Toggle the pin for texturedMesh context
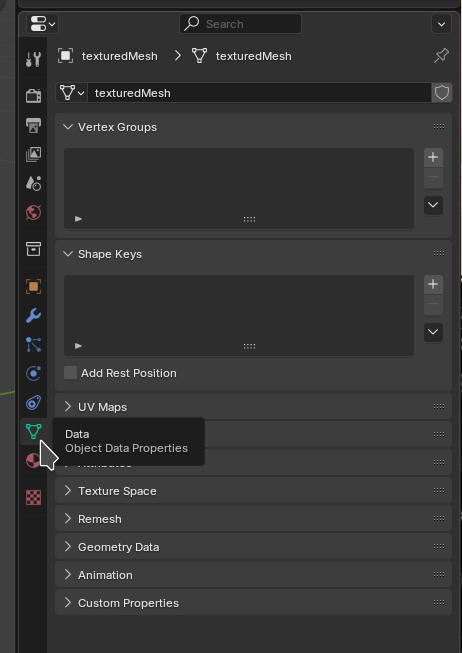This screenshot has width=462, height=653. (441, 56)
